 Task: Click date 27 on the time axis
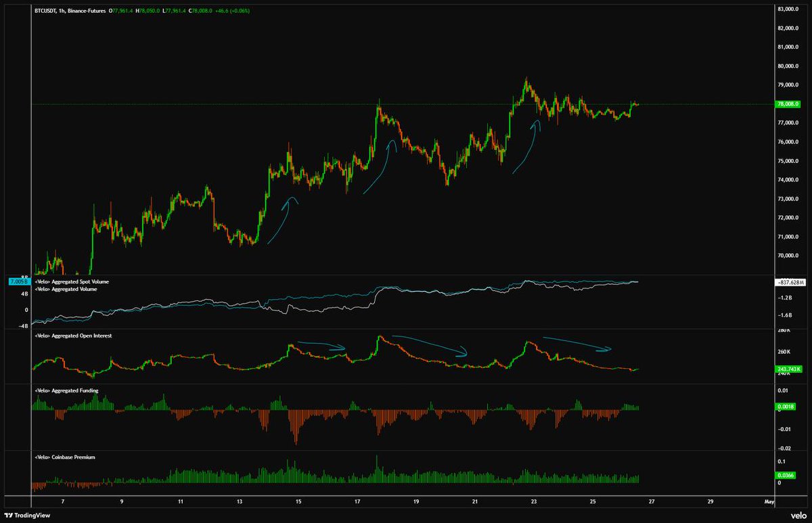pyautogui.click(x=652, y=502)
